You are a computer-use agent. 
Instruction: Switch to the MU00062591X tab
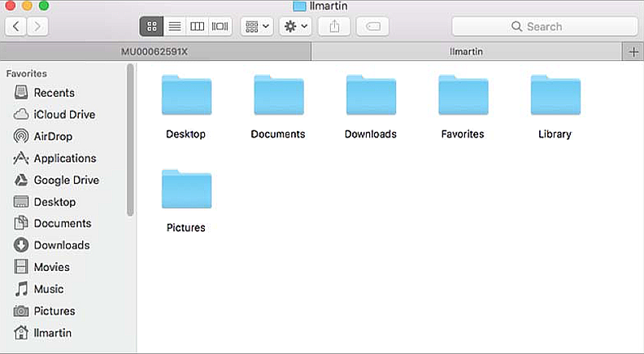coord(154,52)
